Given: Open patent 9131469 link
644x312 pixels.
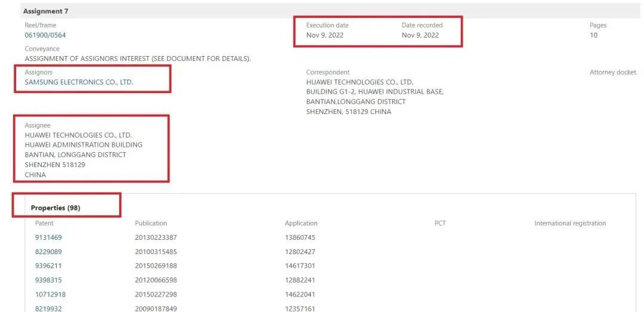Looking at the screenshot, I should pos(48,237).
